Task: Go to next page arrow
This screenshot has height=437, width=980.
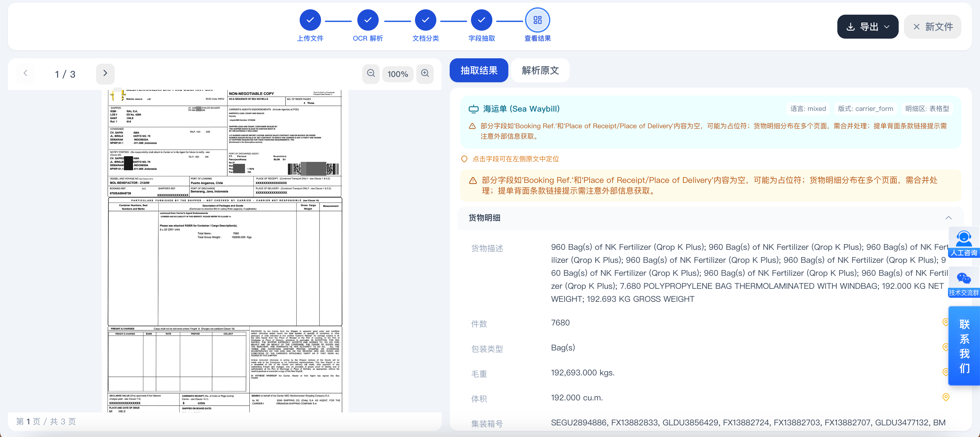Action: click(105, 73)
